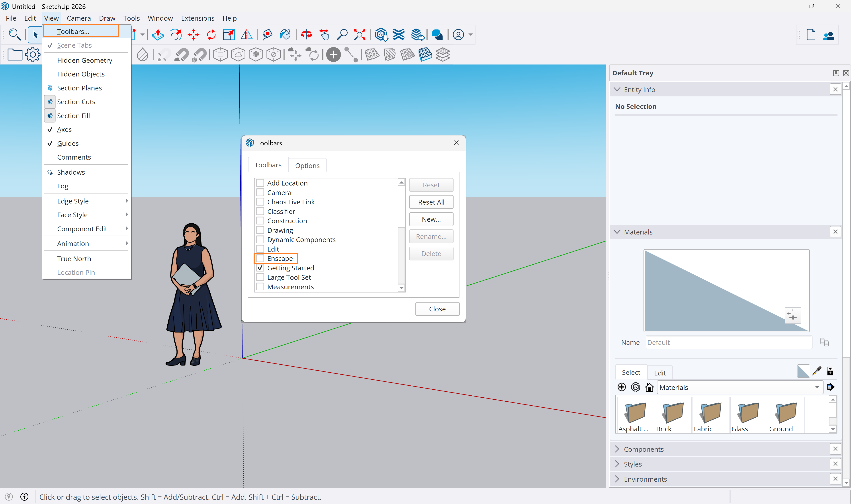Screen dimensions: 851x504
Task: Expand the Environments panel
Action: coord(617,479)
